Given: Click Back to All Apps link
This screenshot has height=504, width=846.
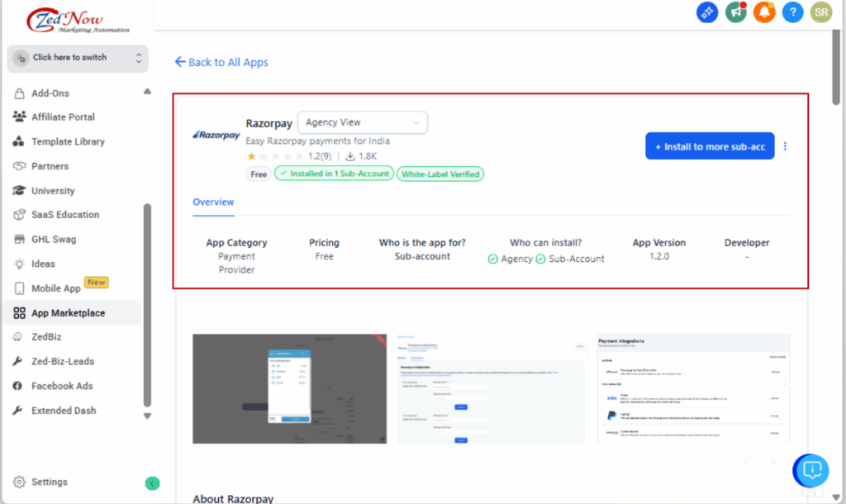Looking at the screenshot, I should 221,62.
